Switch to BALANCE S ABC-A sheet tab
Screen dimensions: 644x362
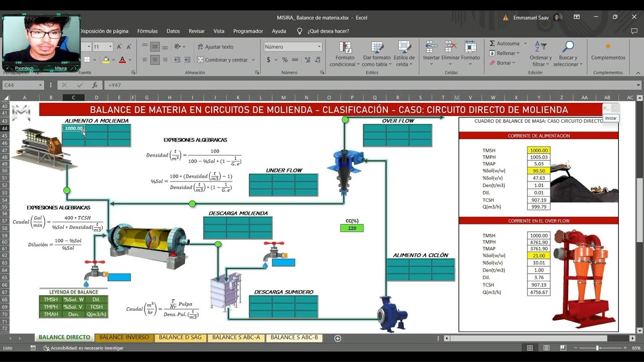click(x=236, y=337)
